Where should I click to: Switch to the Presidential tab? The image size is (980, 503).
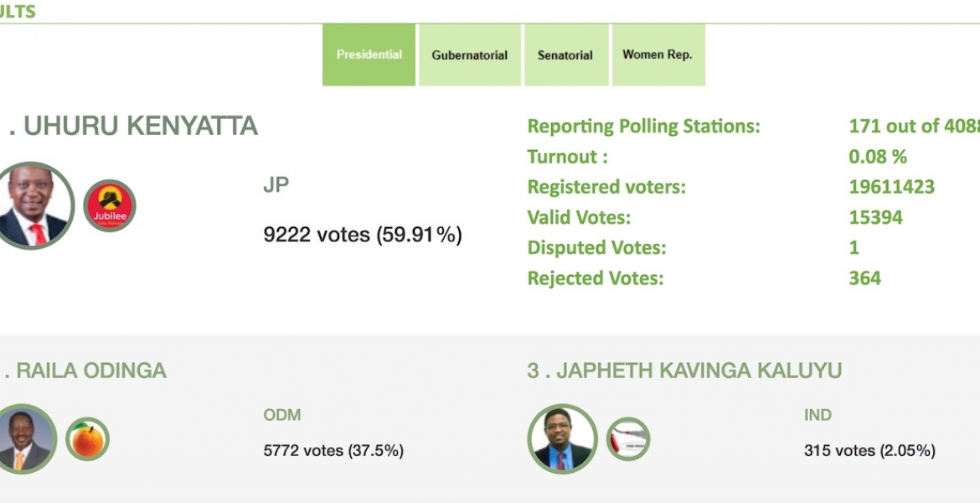point(368,54)
